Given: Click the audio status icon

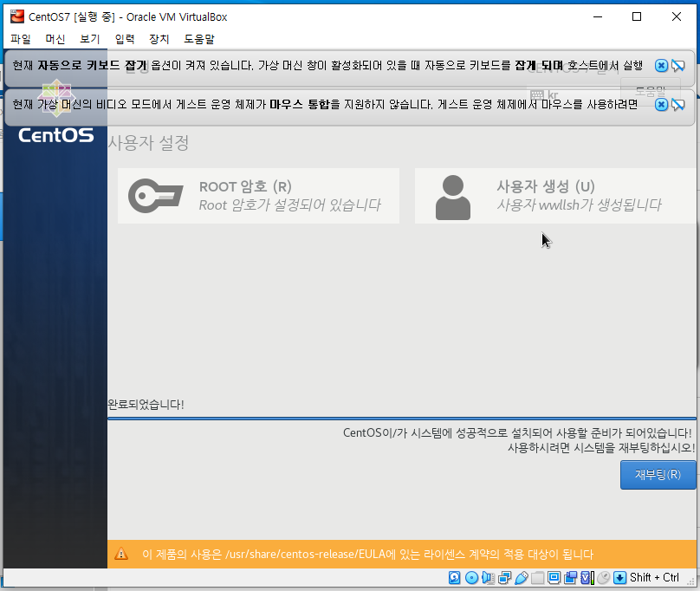Looking at the screenshot, I should point(488,578).
